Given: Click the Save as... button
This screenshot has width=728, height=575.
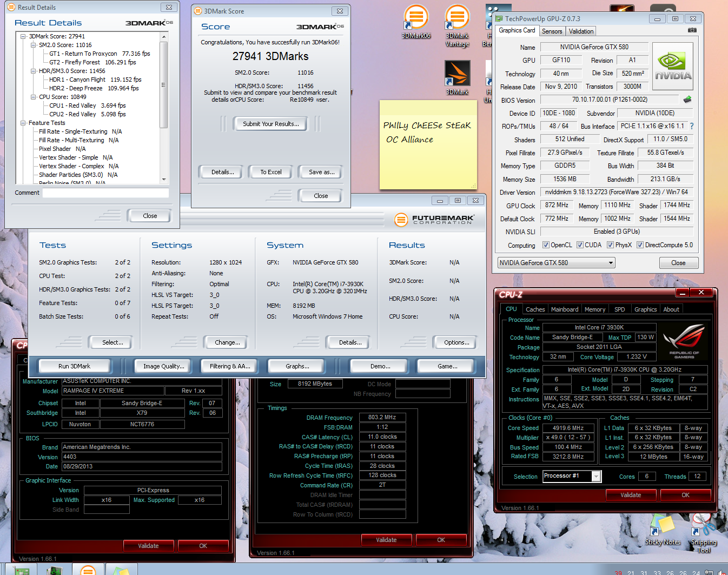Looking at the screenshot, I should point(321,172).
